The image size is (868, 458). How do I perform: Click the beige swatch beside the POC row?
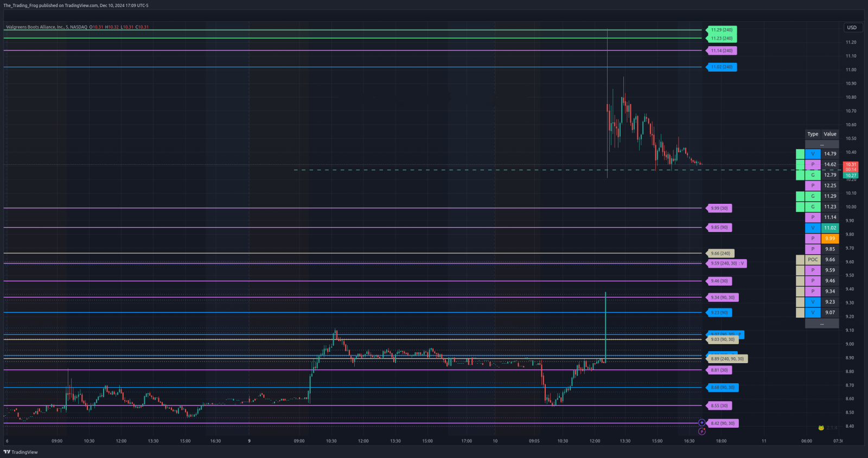pyautogui.click(x=800, y=260)
